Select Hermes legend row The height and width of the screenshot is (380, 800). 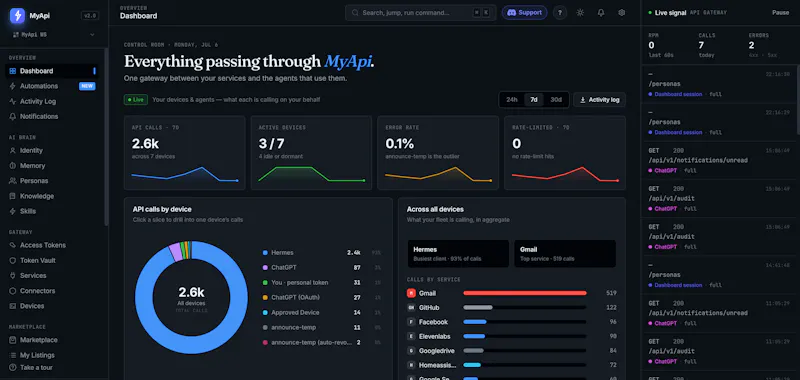click(x=321, y=252)
